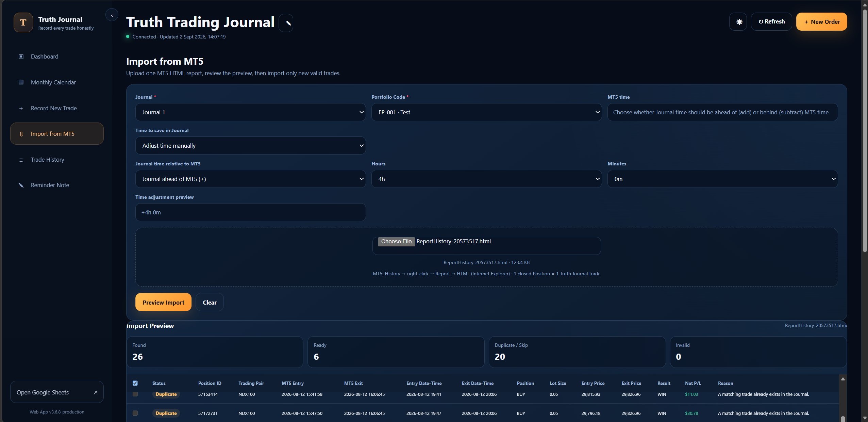Open the Portfolio Code dropdown
The width and height of the screenshot is (868, 422).
[486, 112]
